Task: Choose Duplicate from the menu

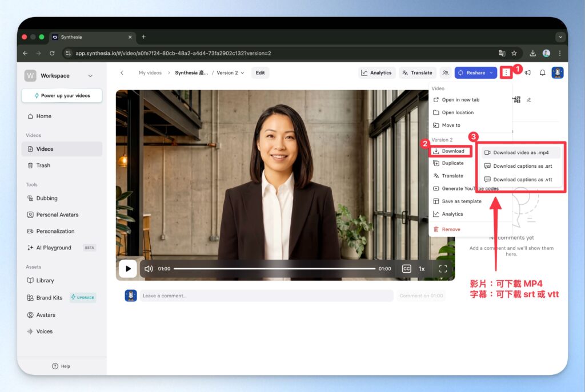Action: [x=452, y=163]
